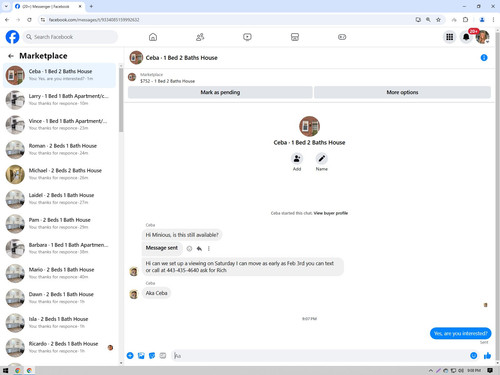Open browser extensions puzzle icon
Viewport: 500px width, 375px height.
pos(465,20)
